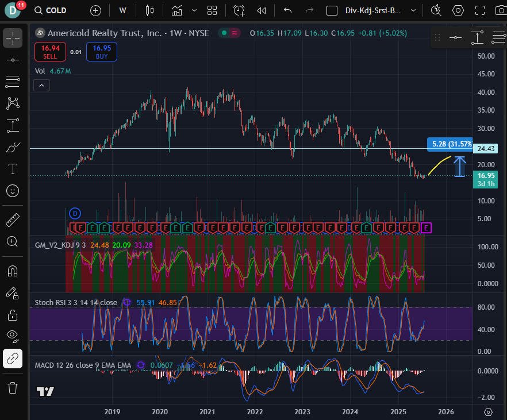The image size is (507, 420).
Task: Expand layout management dropdown arrow
Action: [x=413, y=11]
